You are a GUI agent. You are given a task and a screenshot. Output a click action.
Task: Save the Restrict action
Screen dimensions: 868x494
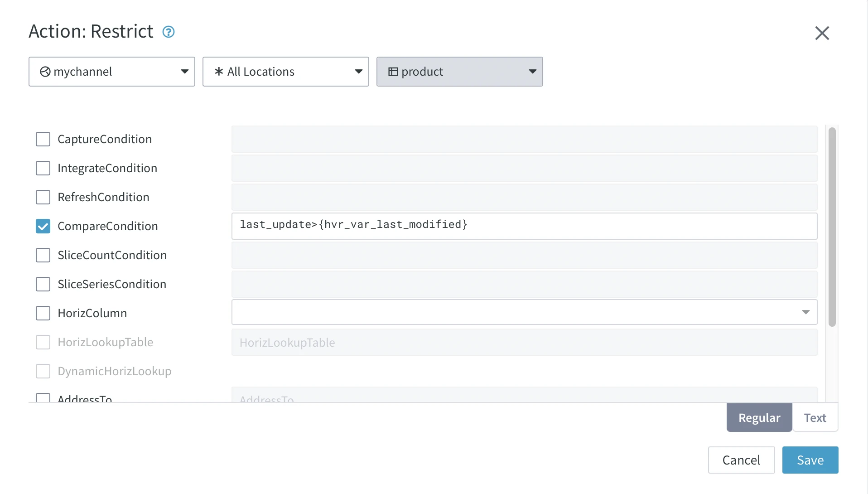point(810,460)
